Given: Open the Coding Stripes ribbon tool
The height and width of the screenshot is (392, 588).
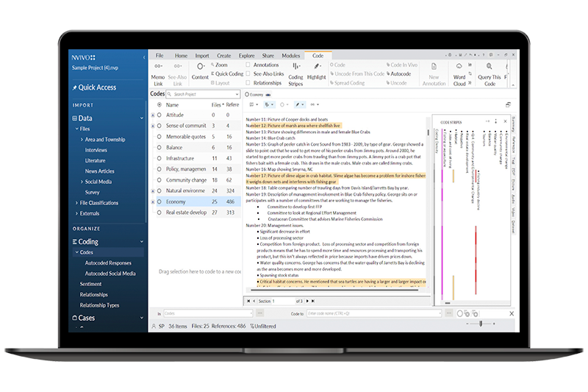Looking at the screenshot, I should coord(295,75).
